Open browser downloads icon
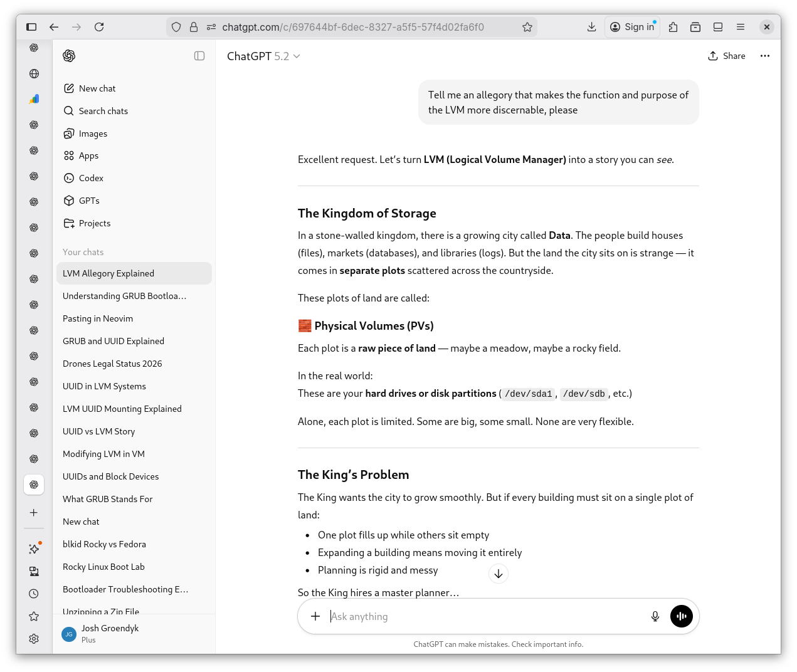Viewport: 797px width, 672px height. [x=591, y=27]
